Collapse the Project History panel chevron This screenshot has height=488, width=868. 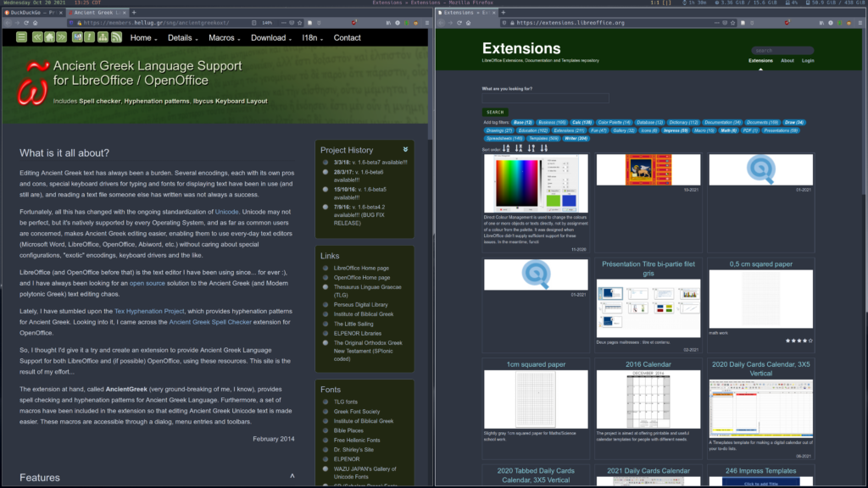[x=405, y=149]
